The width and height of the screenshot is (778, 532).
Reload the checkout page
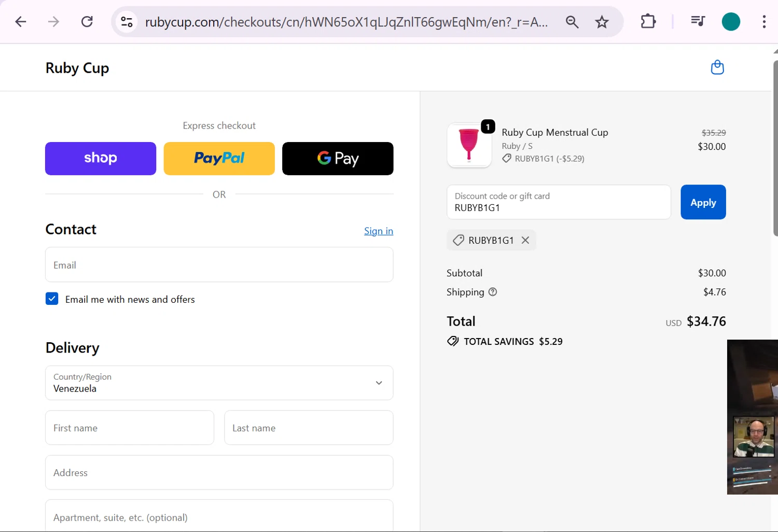click(x=87, y=22)
